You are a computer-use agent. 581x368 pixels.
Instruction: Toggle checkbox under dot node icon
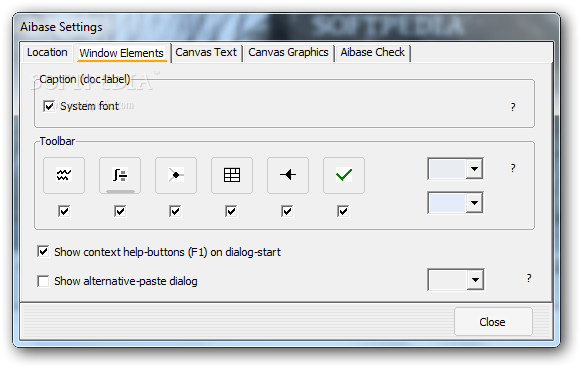coord(175,211)
